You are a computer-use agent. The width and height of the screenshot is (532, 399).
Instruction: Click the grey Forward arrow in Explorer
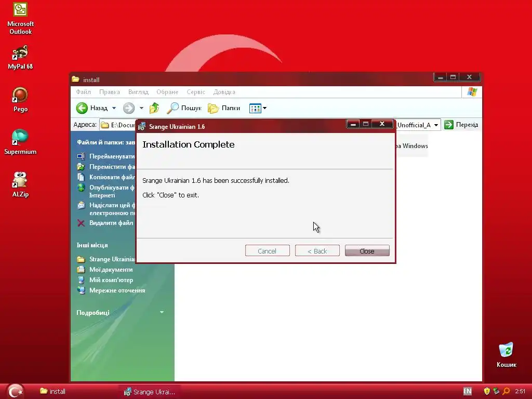click(x=129, y=108)
